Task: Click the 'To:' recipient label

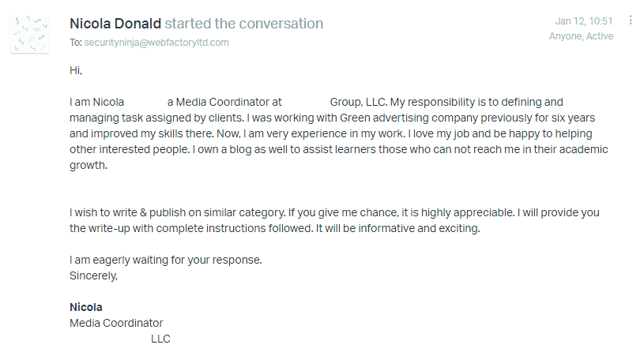Action: 76,43
